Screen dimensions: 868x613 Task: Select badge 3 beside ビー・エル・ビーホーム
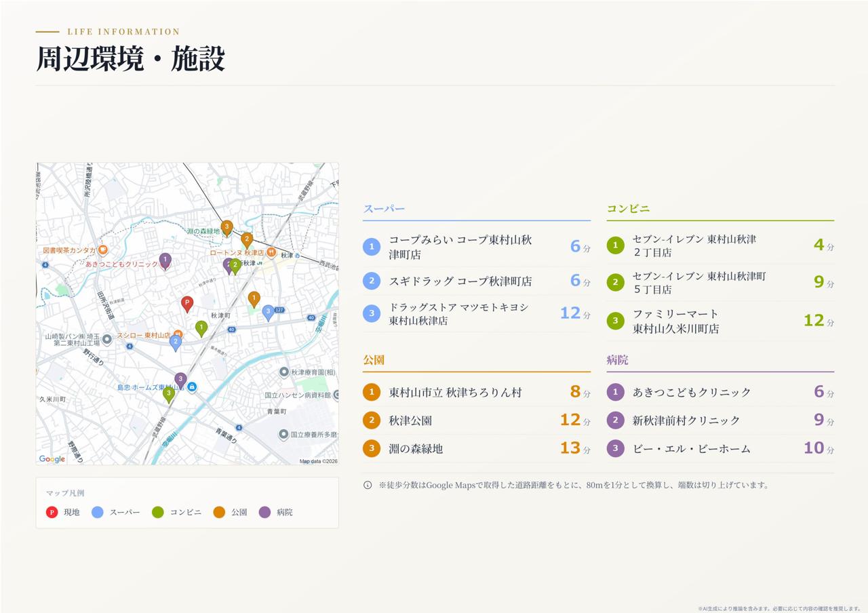pos(615,448)
